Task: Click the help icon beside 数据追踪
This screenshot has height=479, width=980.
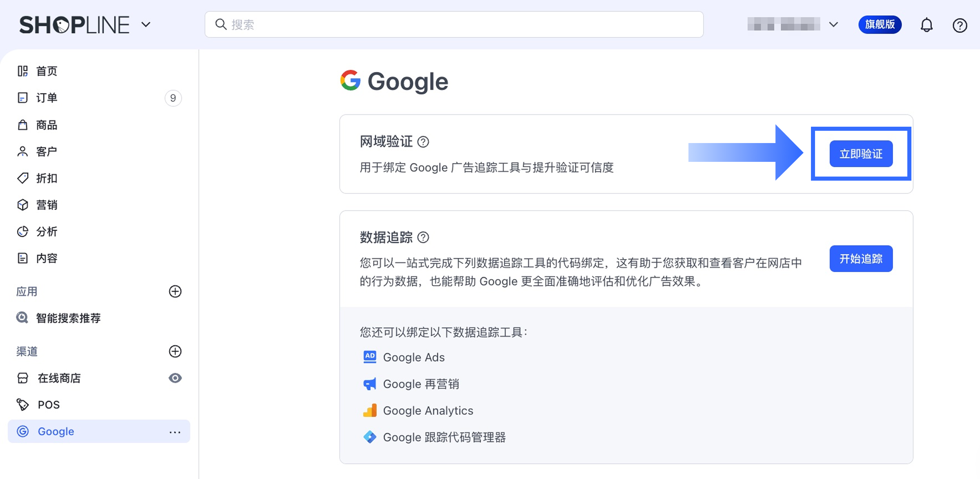Action: point(423,237)
